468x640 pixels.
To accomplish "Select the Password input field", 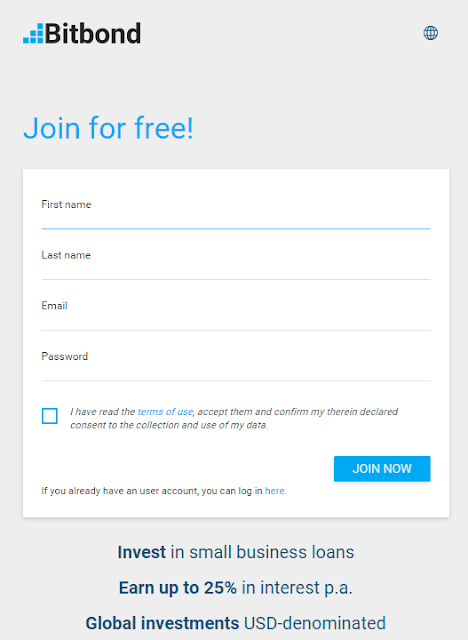I will pyautogui.click(x=236, y=366).
